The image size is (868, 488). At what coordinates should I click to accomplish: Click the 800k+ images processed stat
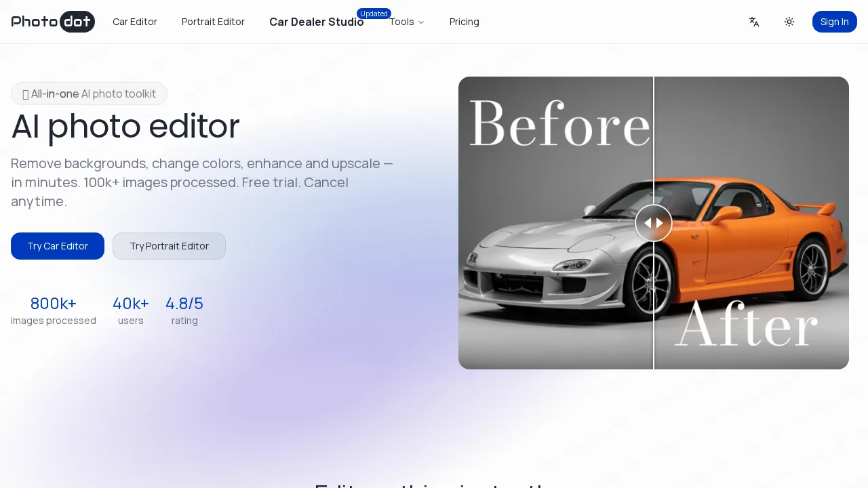tap(53, 310)
